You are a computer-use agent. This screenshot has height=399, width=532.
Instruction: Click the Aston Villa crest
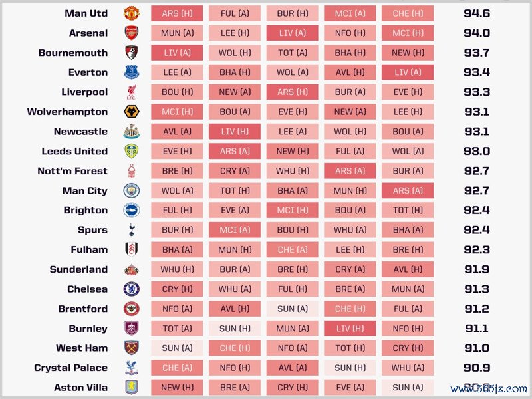point(131,388)
